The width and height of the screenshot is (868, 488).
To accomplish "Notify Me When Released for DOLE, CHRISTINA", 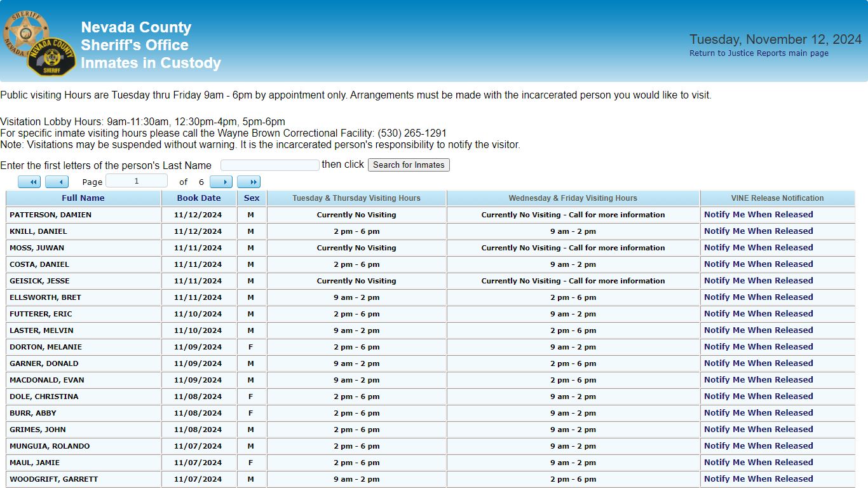I will pyautogui.click(x=758, y=396).
